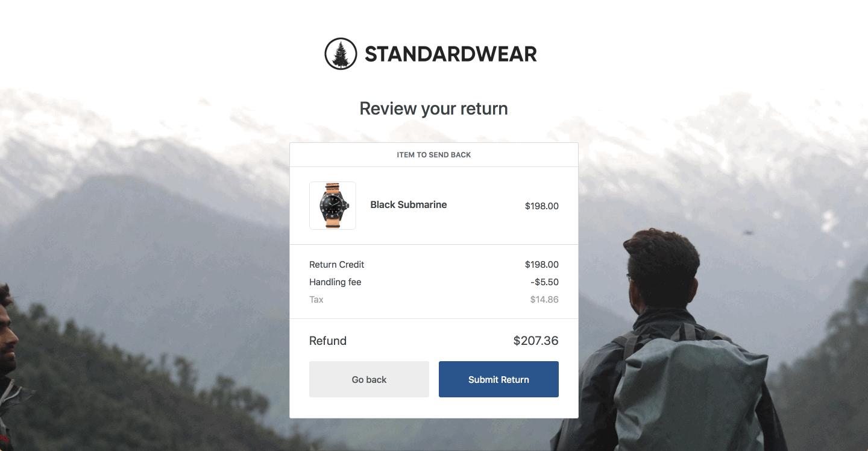Click the pine tree logo icon

[x=341, y=54]
